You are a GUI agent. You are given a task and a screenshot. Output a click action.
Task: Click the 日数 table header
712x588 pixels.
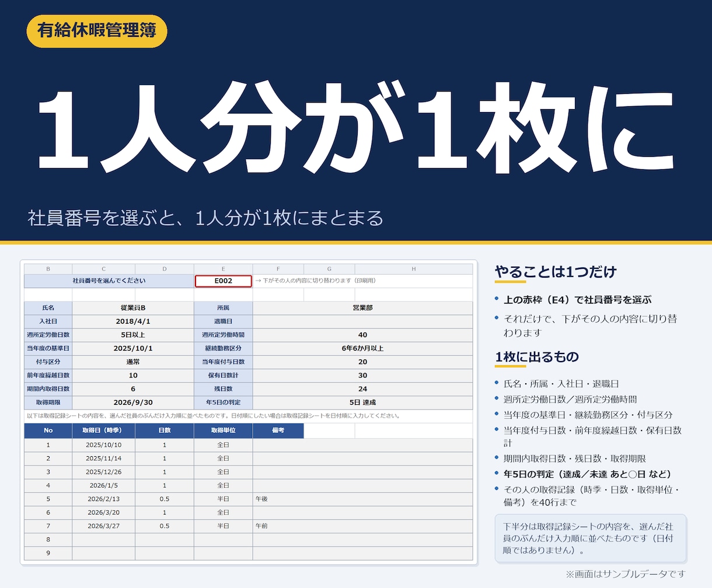point(165,430)
